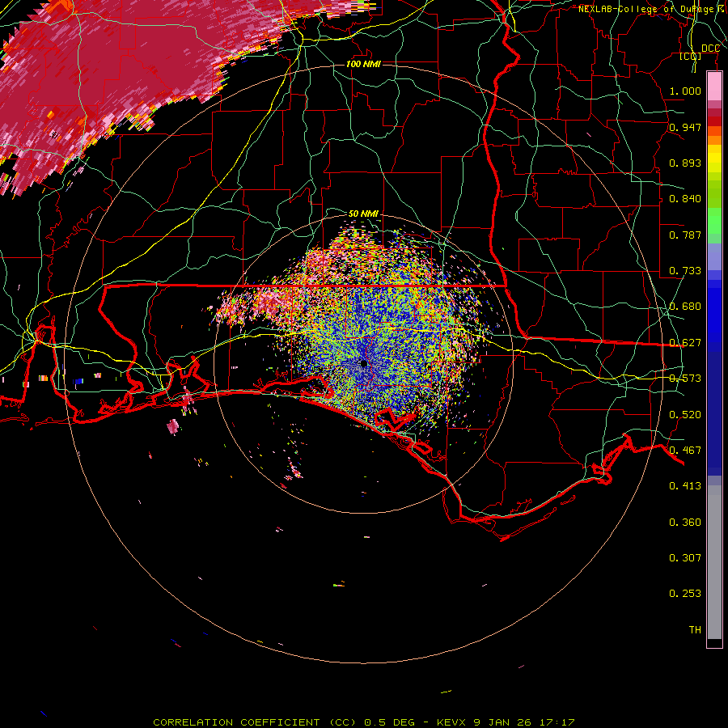Click the 0.680 scale value
This screenshot has height=728, width=728.
tap(685, 307)
